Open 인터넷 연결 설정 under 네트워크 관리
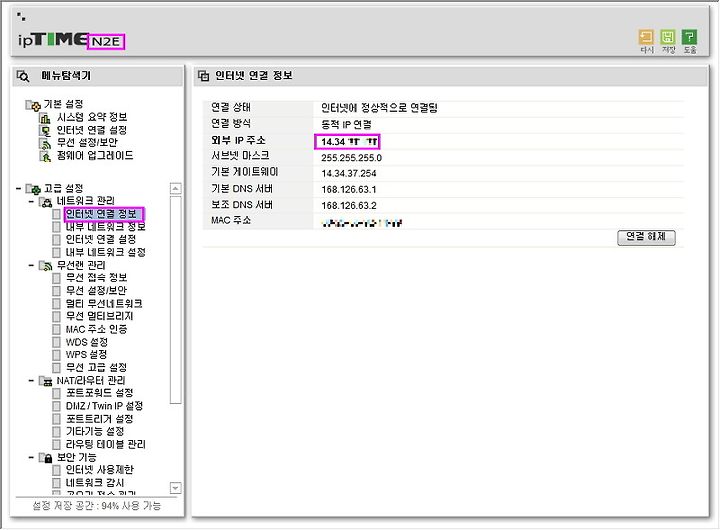The width and height of the screenshot is (720, 530). coord(101,240)
